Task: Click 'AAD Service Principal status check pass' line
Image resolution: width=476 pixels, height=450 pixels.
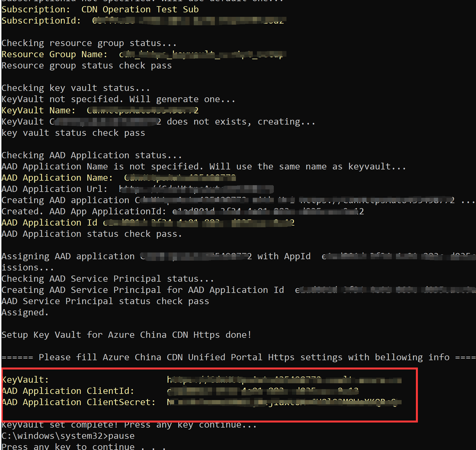Action: click(x=105, y=301)
